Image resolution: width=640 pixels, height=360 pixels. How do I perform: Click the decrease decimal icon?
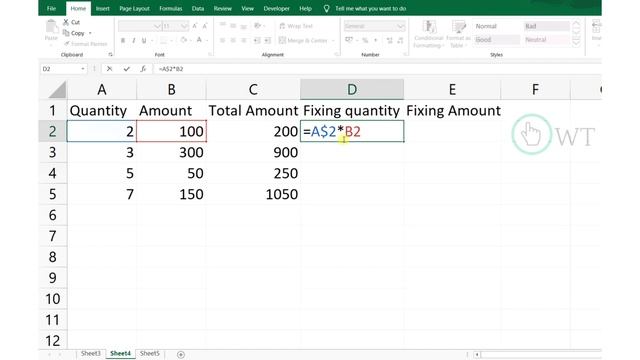(400, 40)
